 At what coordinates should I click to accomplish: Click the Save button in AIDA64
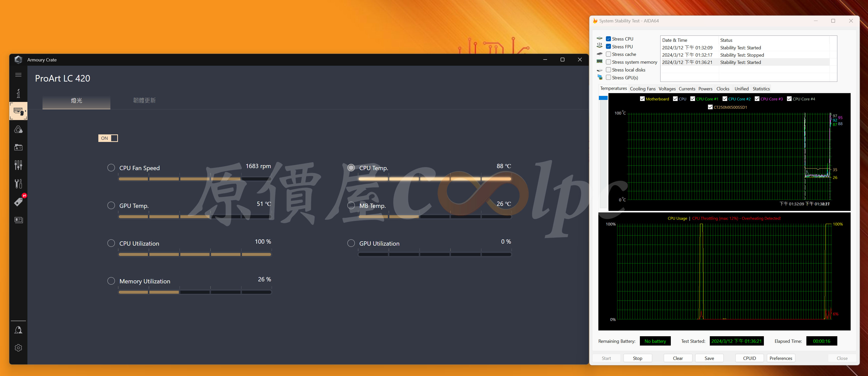pyautogui.click(x=709, y=358)
